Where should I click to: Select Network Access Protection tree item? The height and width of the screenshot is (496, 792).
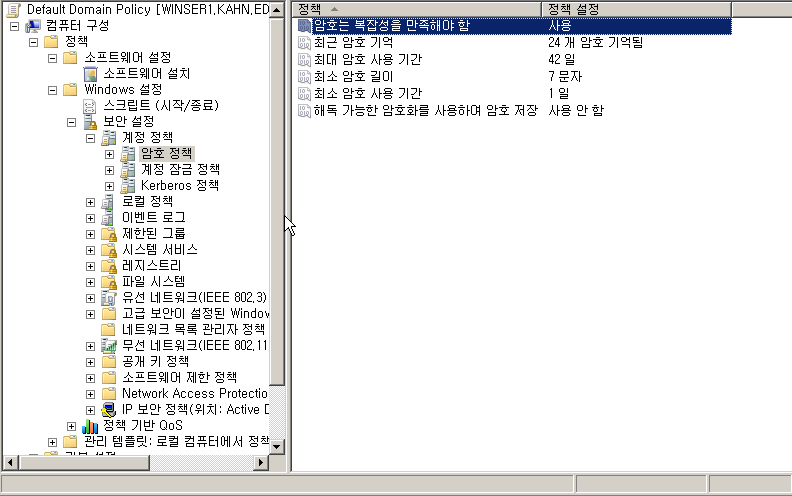pyautogui.click(x=195, y=394)
